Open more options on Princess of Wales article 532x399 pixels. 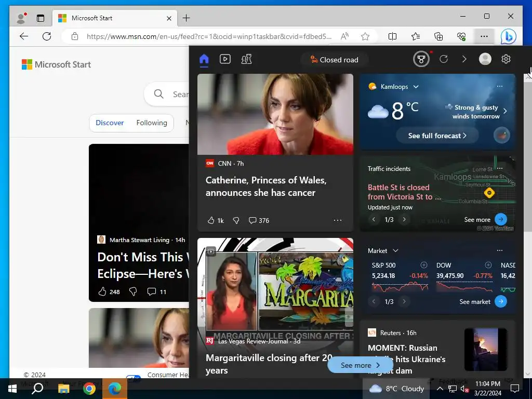click(338, 220)
